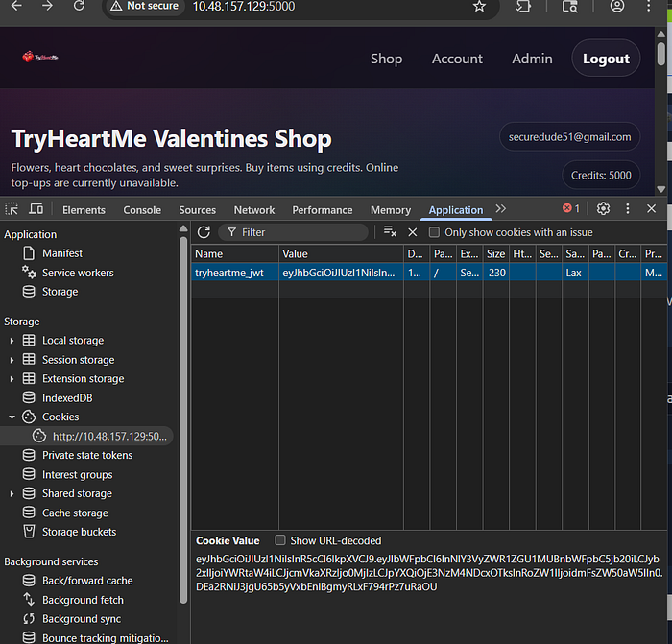Open the Console tab
Screen dimensions: 672x644
click(142, 210)
